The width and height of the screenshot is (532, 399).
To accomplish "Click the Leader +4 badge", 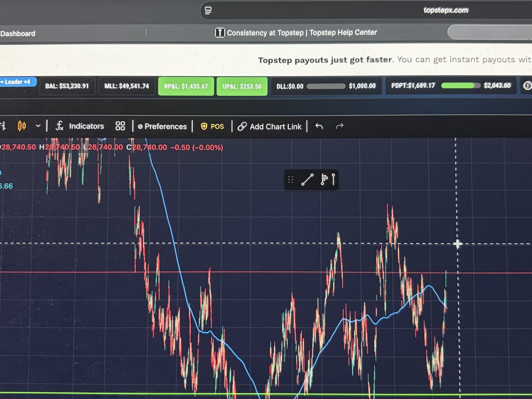I will tap(18, 82).
